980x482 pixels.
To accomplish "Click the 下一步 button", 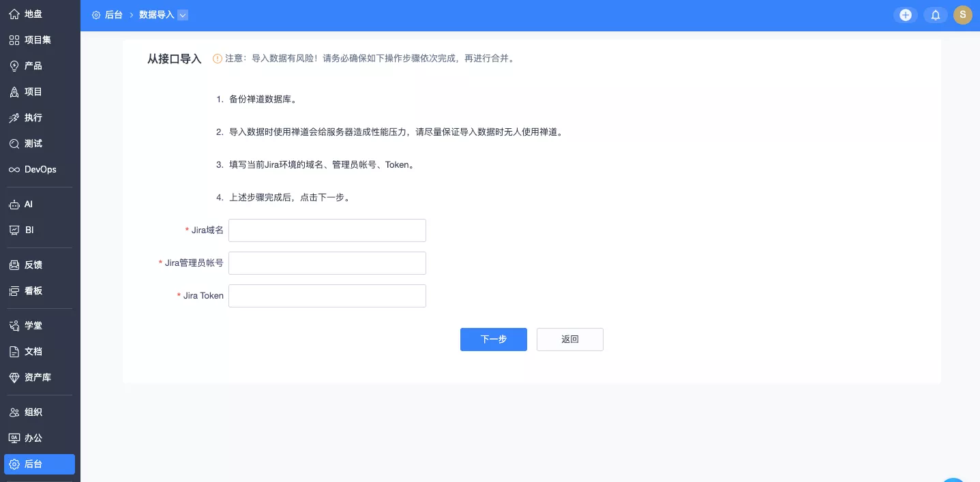I will coord(494,340).
